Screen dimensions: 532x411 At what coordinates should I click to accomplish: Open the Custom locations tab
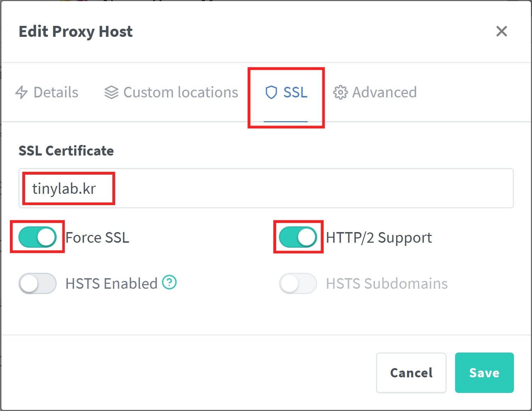pos(180,92)
